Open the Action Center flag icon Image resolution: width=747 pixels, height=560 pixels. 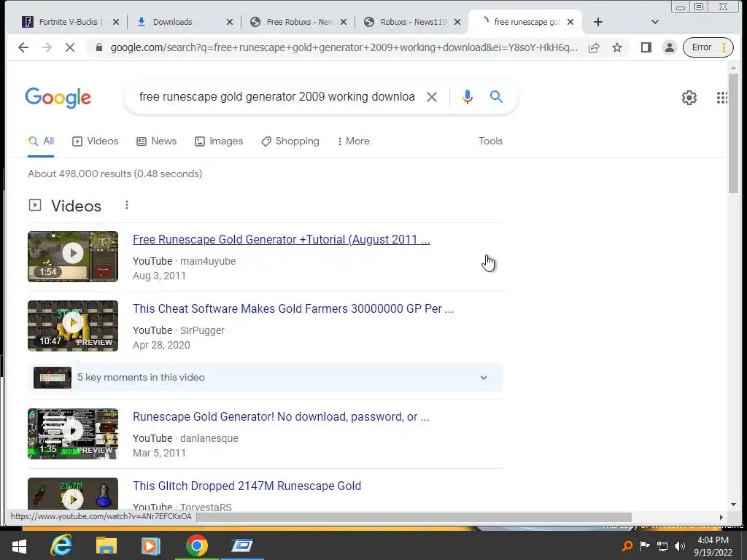pos(645,545)
